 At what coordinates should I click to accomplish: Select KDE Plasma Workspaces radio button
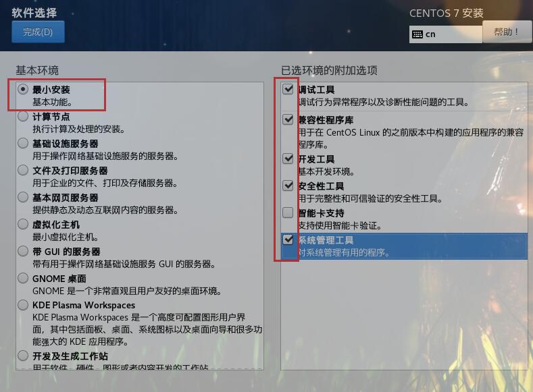[x=23, y=305]
